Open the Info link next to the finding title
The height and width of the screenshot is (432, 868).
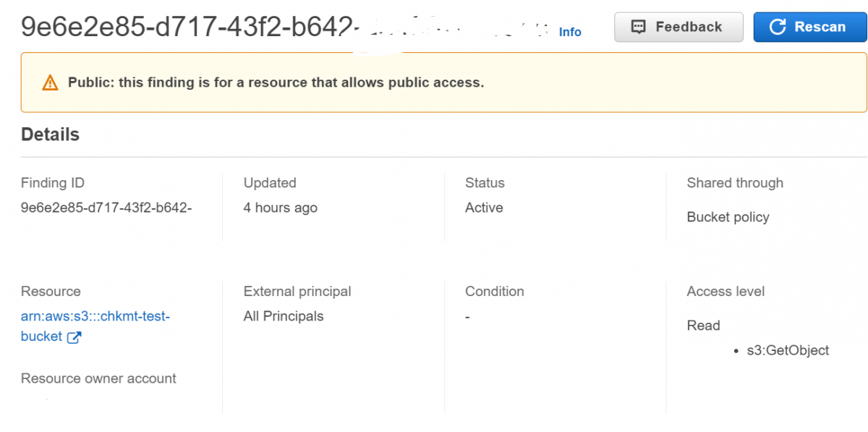pos(570,32)
